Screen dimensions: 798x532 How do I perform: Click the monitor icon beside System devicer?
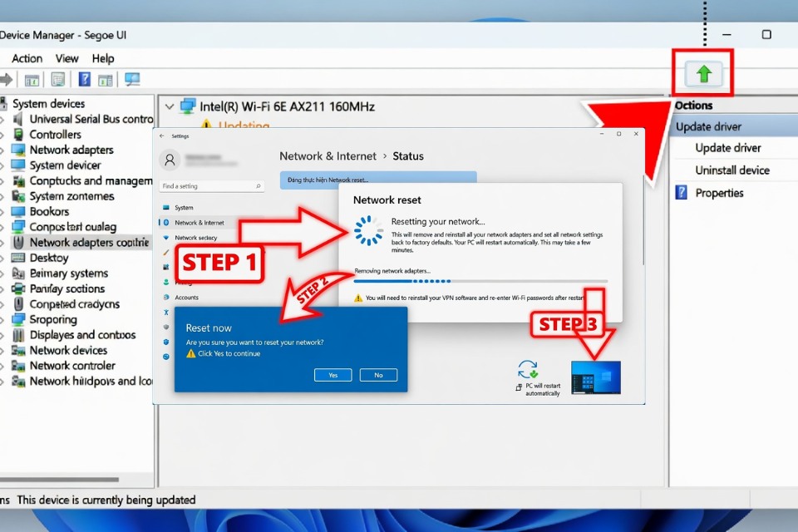pyautogui.click(x=18, y=165)
